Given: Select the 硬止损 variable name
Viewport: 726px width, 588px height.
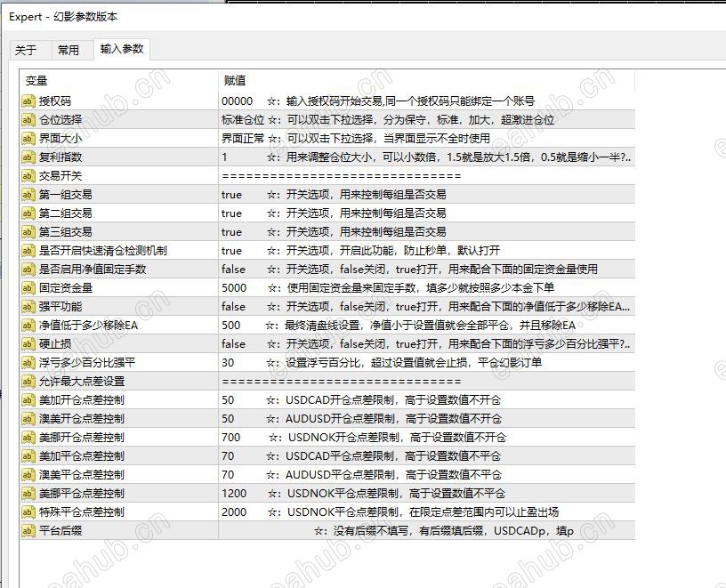Looking at the screenshot, I should click(55, 344).
